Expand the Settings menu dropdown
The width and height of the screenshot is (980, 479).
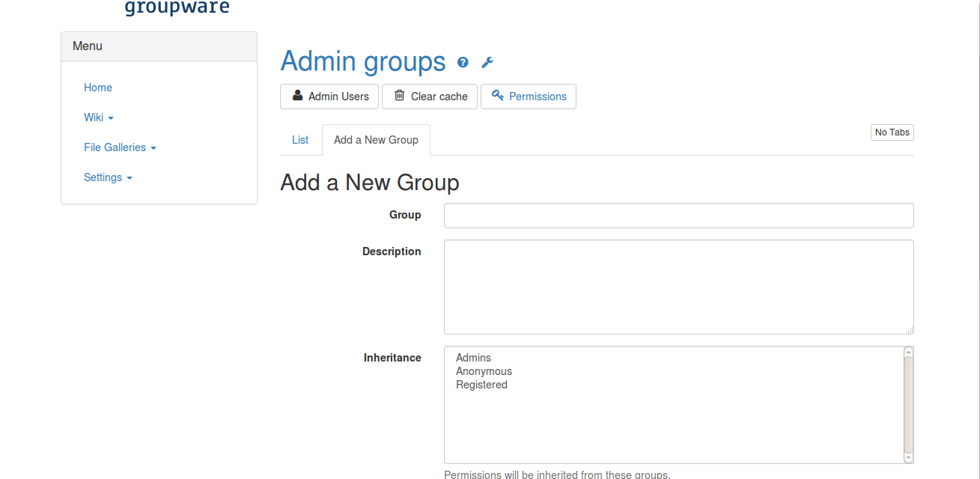[x=108, y=177]
